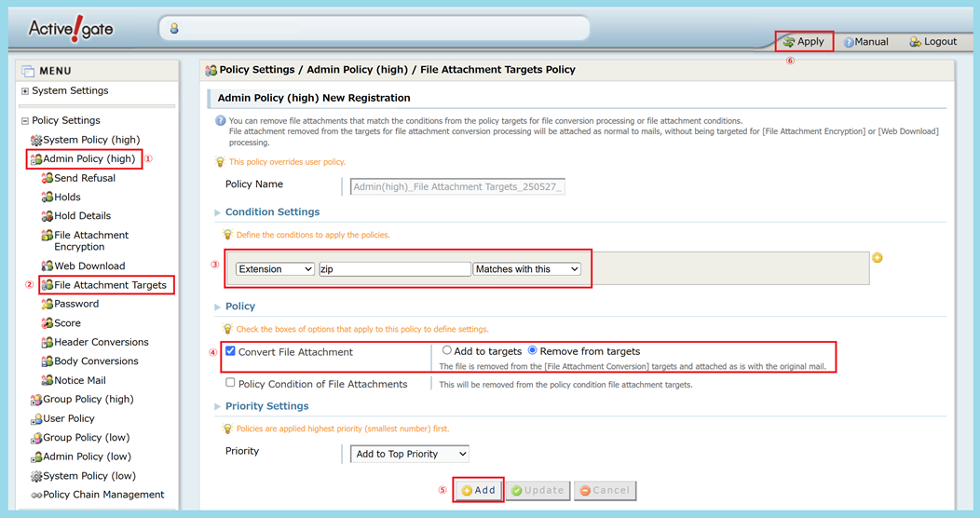Click the Apply button in the header
980x518 pixels.
pyautogui.click(x=804, y=42)
